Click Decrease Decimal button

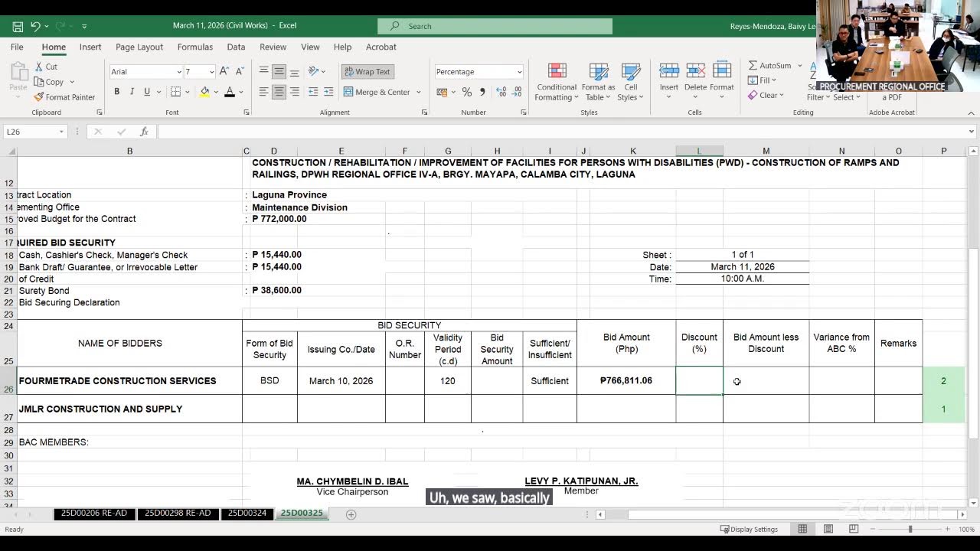tap(515, 92)
